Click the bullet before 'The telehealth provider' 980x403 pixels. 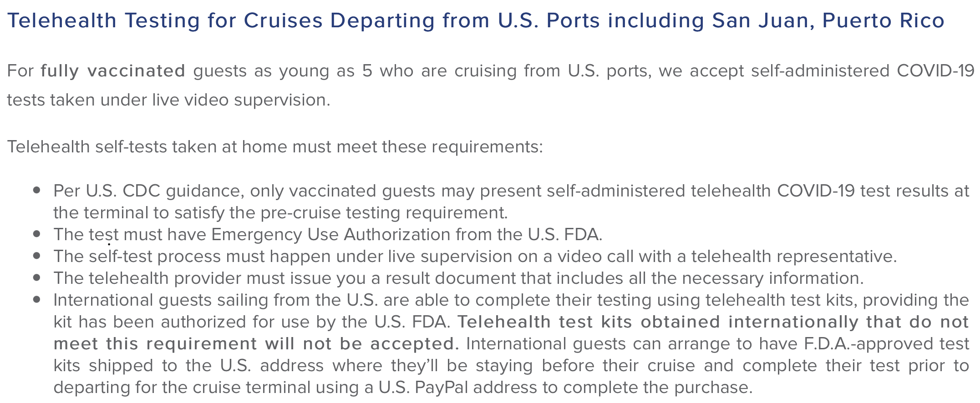tap(37, 278)
